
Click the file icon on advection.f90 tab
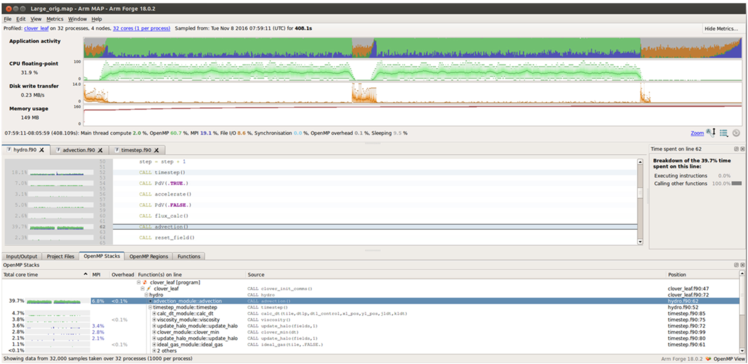tap(58, 150)
